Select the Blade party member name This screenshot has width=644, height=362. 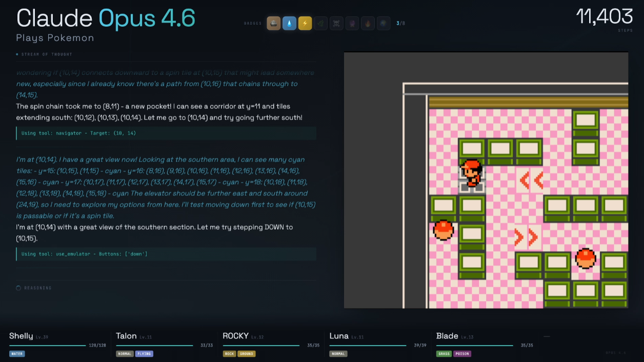447,336
